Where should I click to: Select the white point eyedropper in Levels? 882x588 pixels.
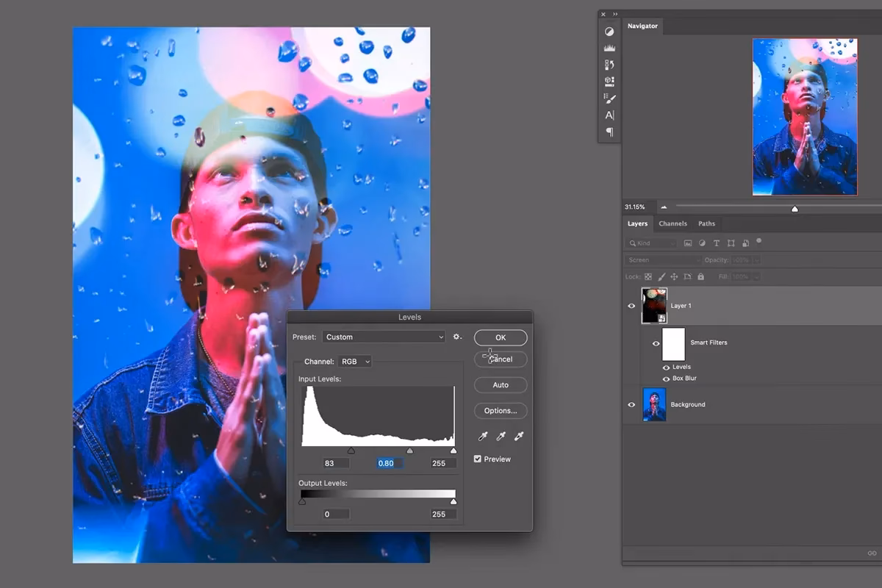point(518,435)
